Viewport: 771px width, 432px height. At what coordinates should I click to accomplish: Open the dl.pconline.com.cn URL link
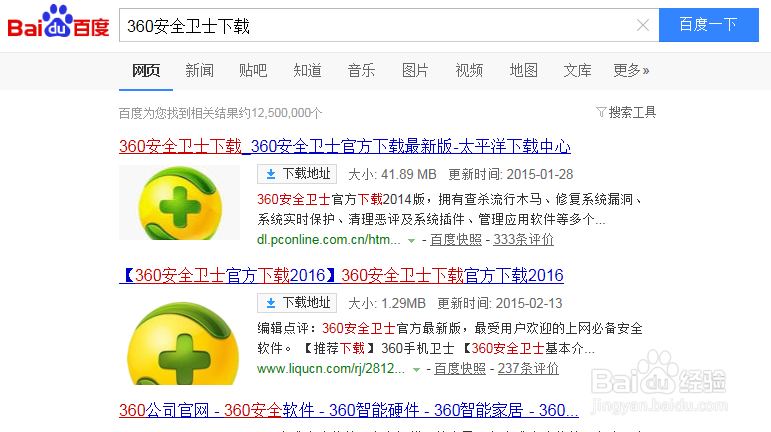(328, 240)
